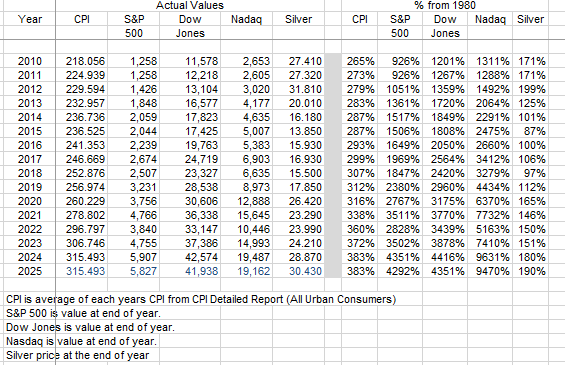Click the Actual Values header cell
This screenshot has width=565, height=365.
[190, 5]
